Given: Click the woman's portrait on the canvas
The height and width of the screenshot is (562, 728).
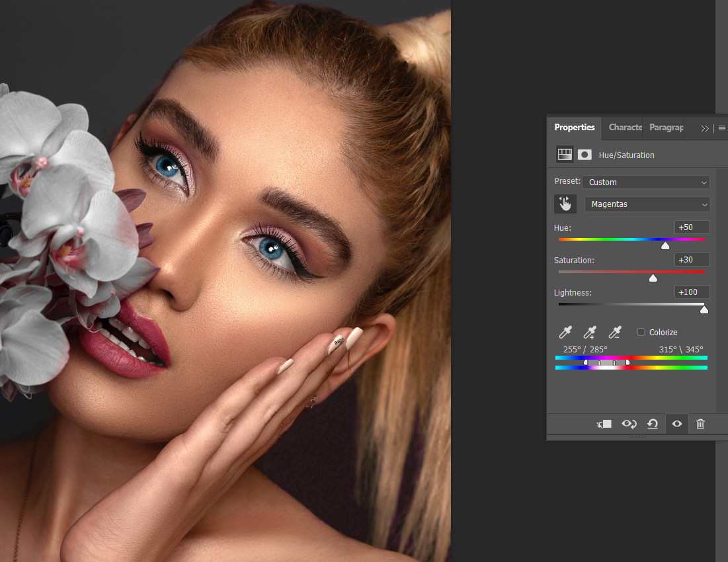Looking at the screenshot, I should pyautogui.click(x=225, y=281).
